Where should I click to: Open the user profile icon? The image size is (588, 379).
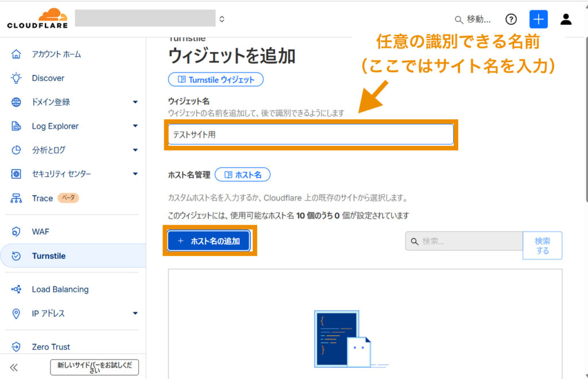point(566,20)
